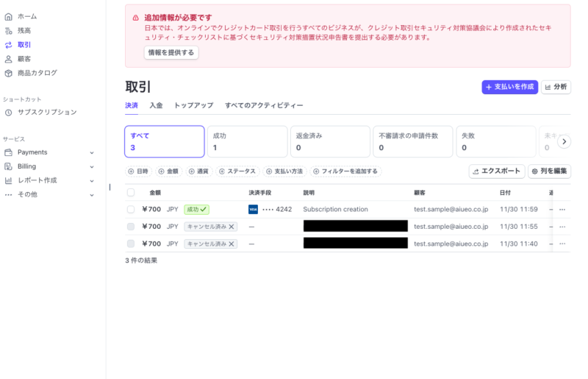Open the more menu for 11/30 11:40 row
The width and height of the screenshot is (588, 379).
(x=562, y=244)
